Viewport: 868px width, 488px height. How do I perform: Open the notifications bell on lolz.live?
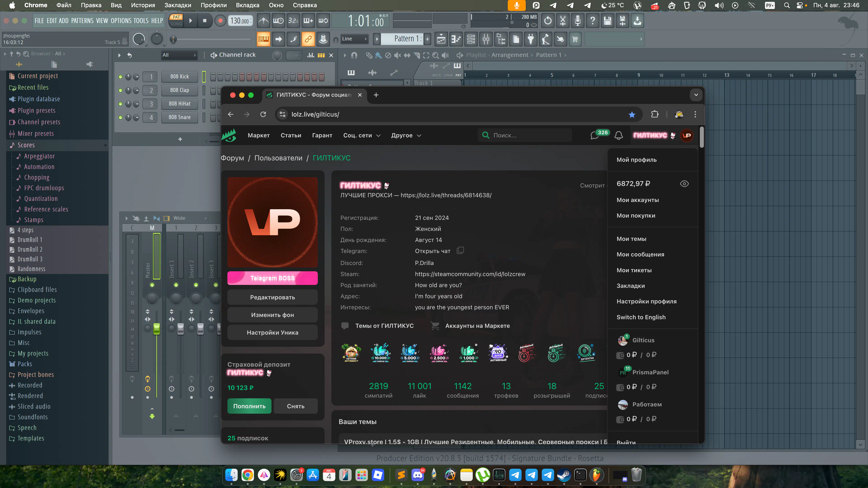point(619,135)
